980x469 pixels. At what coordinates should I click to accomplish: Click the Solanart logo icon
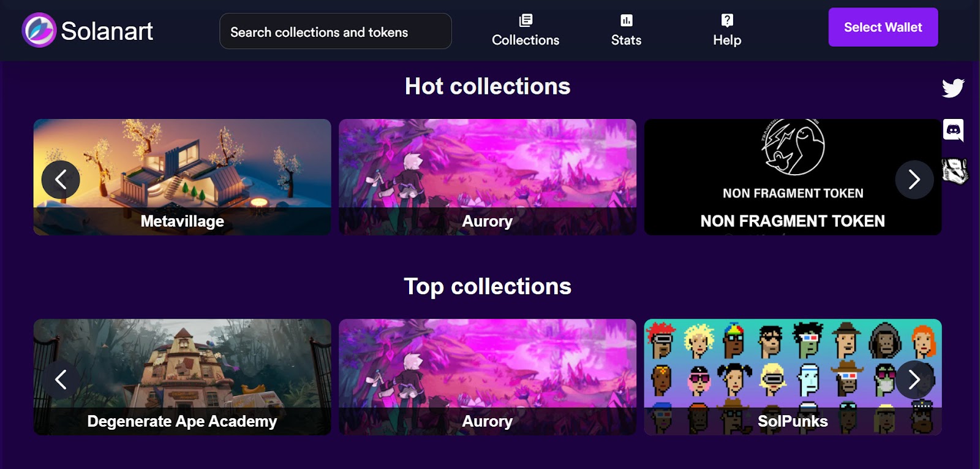pos(39,30)
